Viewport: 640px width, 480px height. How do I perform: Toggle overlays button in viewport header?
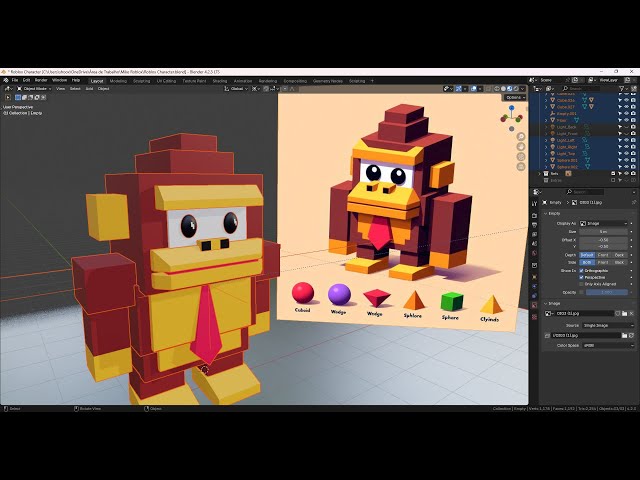click(473, 89)
